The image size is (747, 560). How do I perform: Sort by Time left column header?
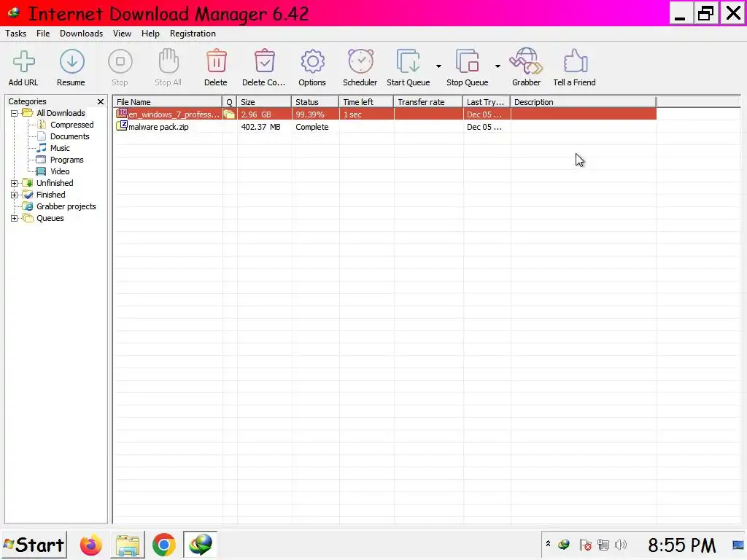tap(366, 102)
